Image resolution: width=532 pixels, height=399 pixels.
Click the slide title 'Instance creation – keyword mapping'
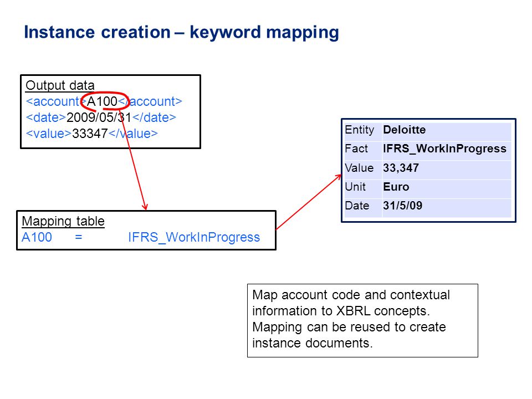(x=182, y=33)
